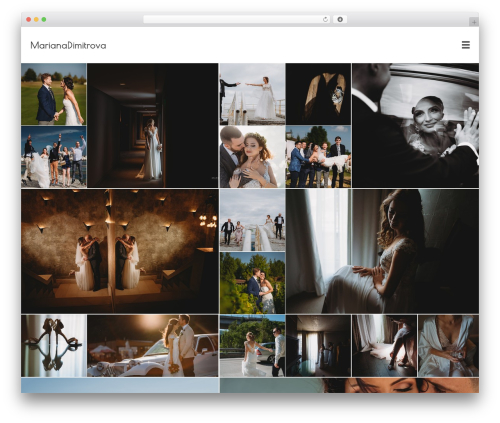This screenshot has width=500, height=423.
Task: Click the download icon beside address bar
Action: click(x=340, y=19)
